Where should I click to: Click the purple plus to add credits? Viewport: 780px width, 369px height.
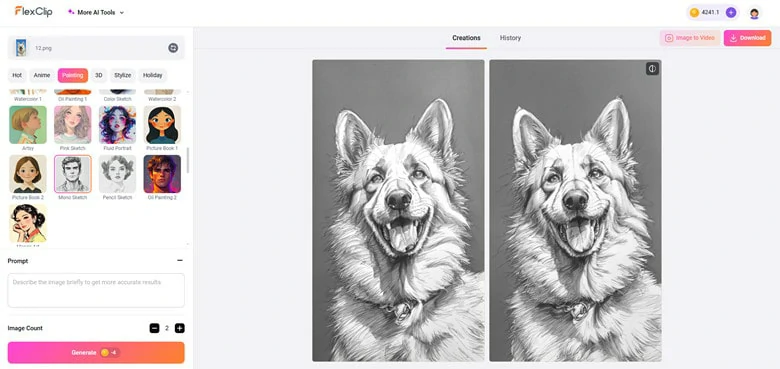tap(730, 12)
